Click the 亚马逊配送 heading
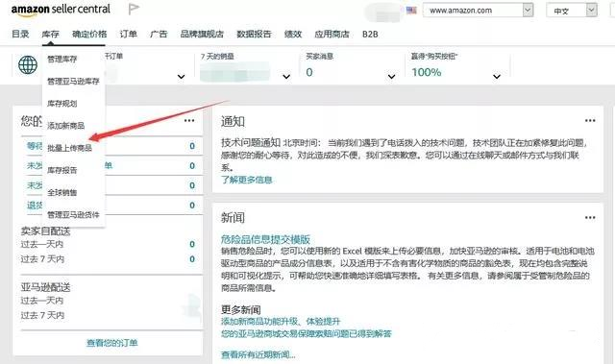 click(45, 287)
